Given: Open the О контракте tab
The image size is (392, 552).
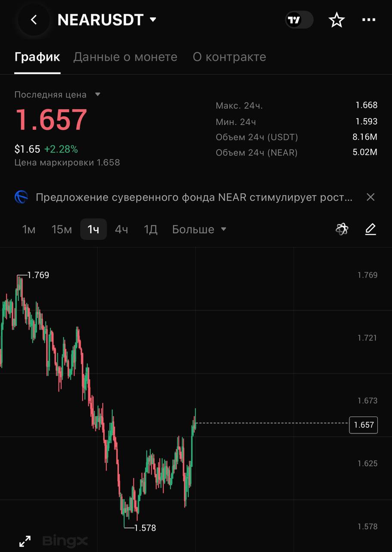Looking at the screenshot, I should point(229,57).
